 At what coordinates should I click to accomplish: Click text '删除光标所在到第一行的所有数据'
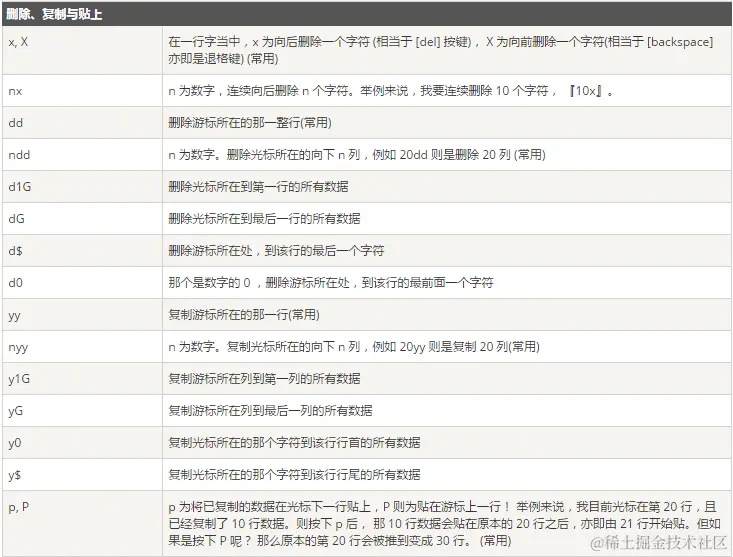pyautogui.click(x=258, y=186)
